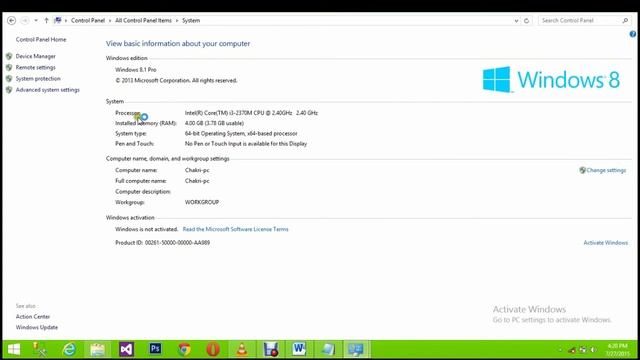Open the volume icon in system tray
The height and width of the screenshot is (360, 640).
pyautogui.click(x=593, y=350)
